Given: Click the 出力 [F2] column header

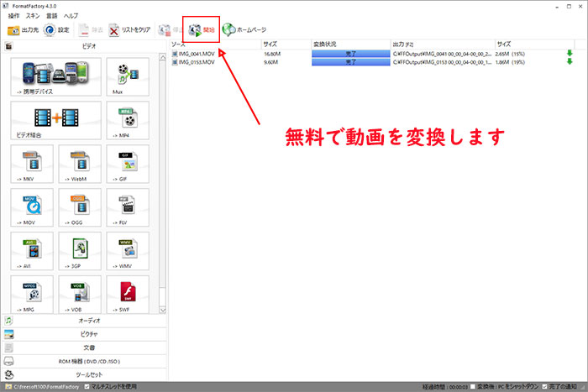Looking at the screenshot, I should tap(443, 44).
